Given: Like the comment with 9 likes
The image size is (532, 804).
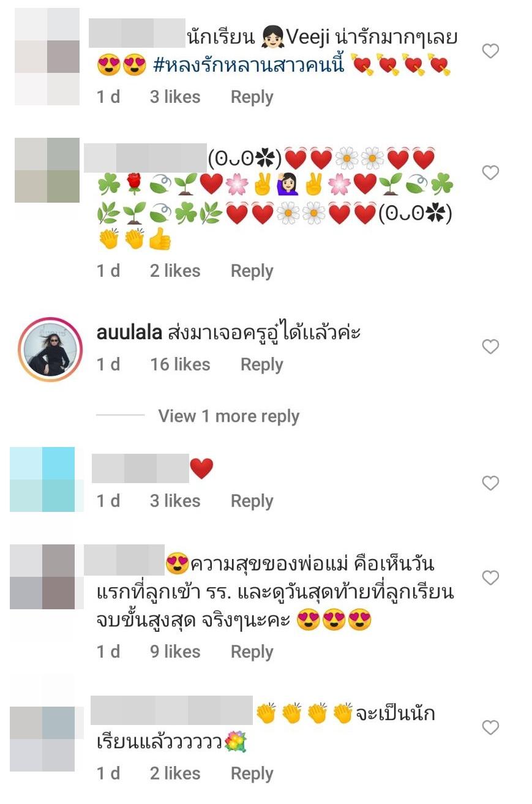Looking at the screenshot, I should [x=490, y=577].
